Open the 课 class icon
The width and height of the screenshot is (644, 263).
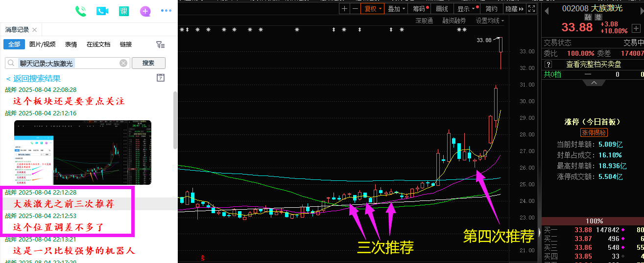click(x=124, y=11)
